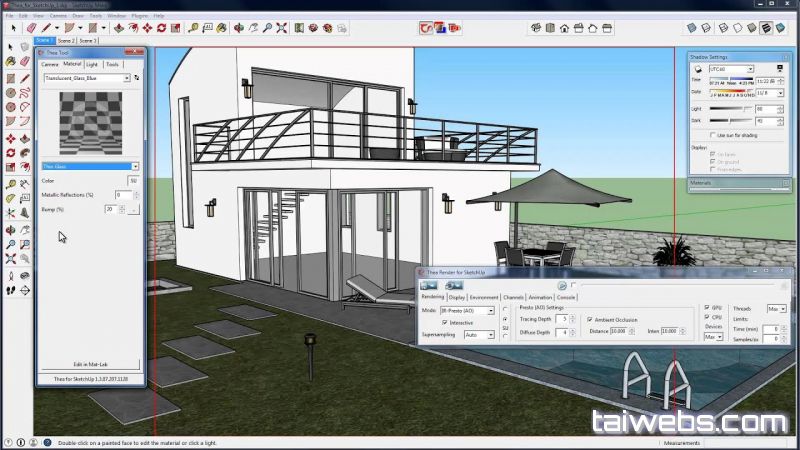This screenshot has height=450, width=800.
Task: Switch to the Environment tab
Action: tap(484, 297)
